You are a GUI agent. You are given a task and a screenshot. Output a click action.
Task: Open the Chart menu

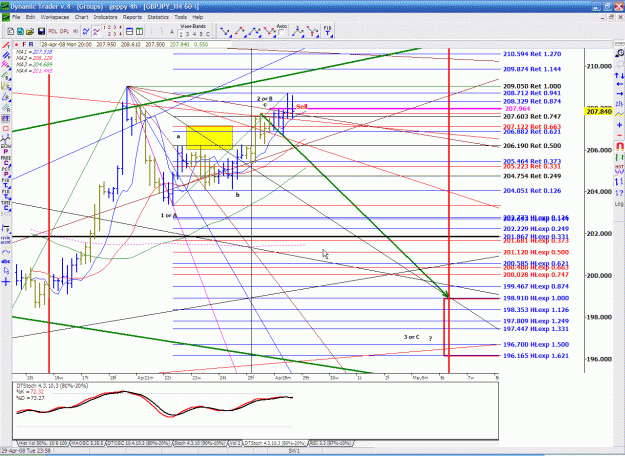click(81, 17)
